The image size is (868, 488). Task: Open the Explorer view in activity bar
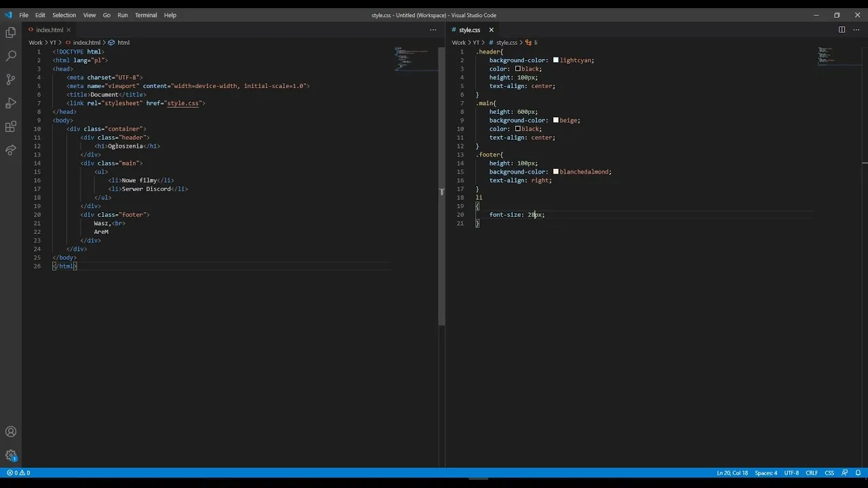tap(11, 33)
